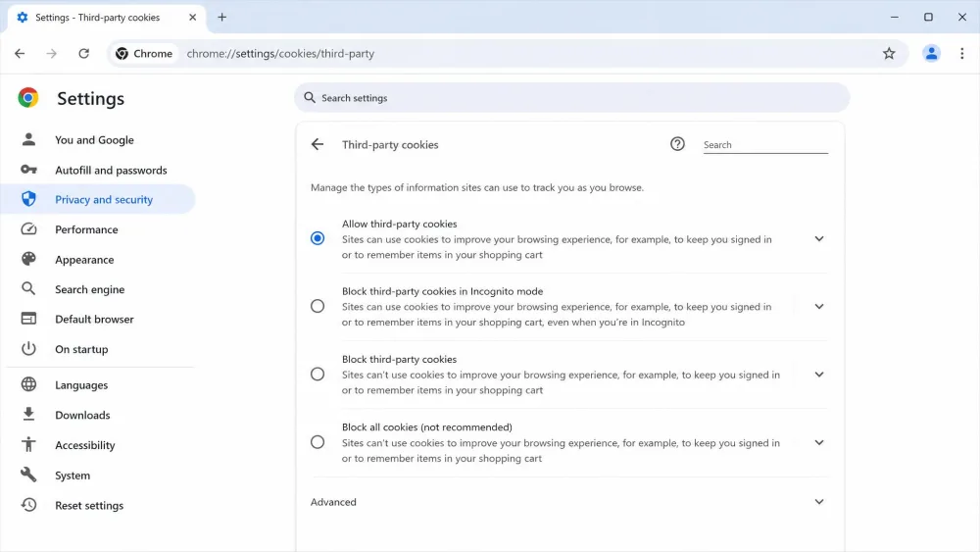
Task: Select Block third-party cookies radio button
Action: click(x=318, y=374)
